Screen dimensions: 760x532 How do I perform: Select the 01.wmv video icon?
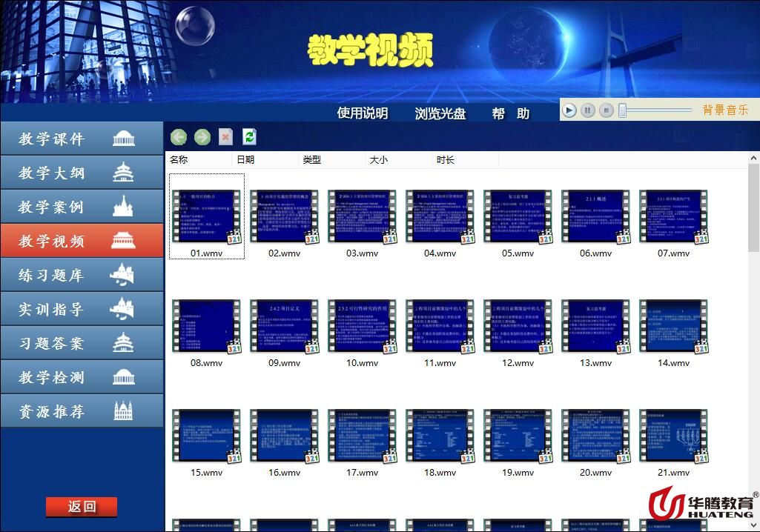[206, 216]
